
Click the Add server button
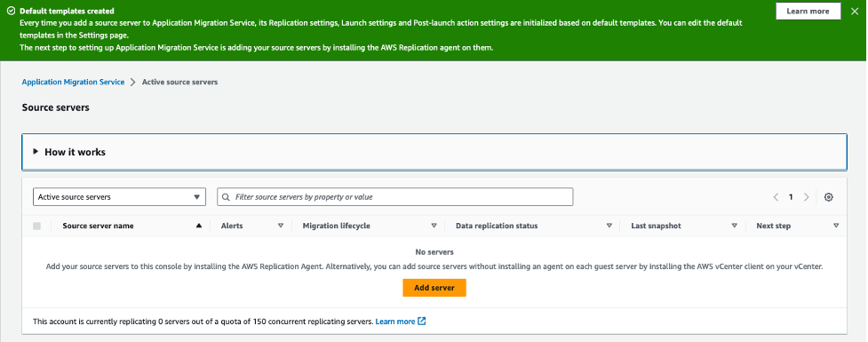(x=434, y=288)
